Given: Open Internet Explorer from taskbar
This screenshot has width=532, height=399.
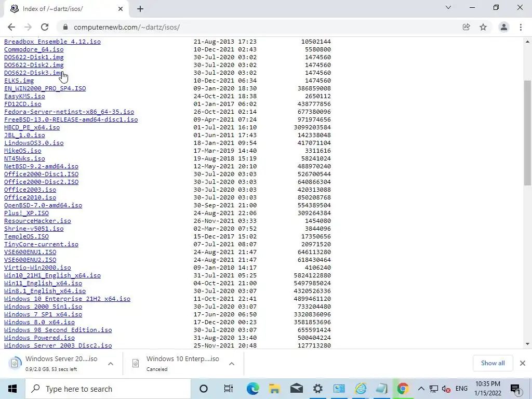Looking at the screenshot, I should pos(361,389).
